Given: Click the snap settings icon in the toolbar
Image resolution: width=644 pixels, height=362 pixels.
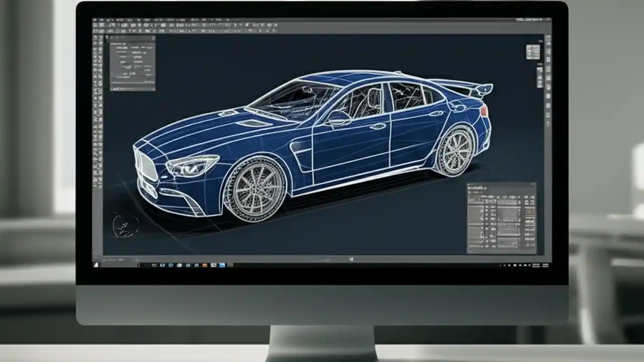Looking at the screenshot, I should pos(201,24).
